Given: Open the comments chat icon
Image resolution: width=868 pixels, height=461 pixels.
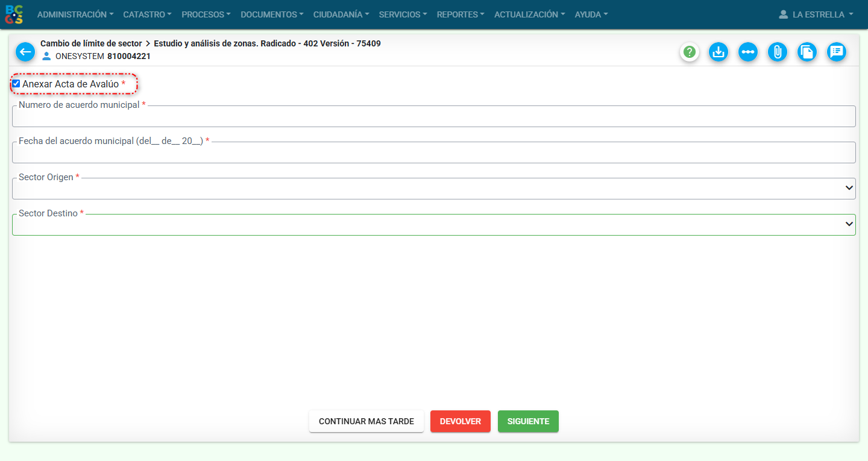Looking at the screenshot, I should 836,52.
